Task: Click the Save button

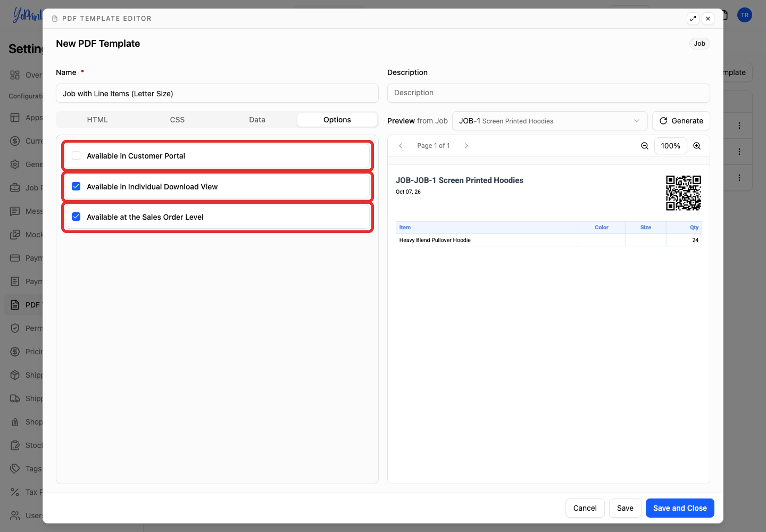Action: 625,508
